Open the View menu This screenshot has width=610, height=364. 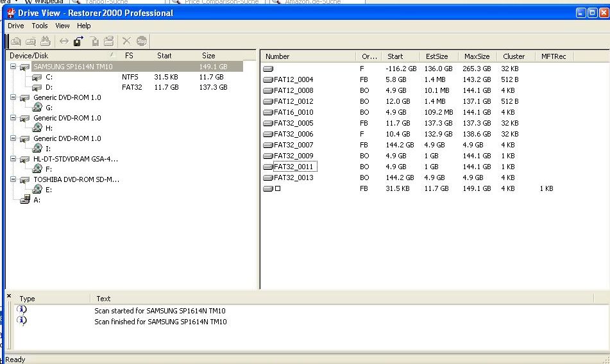coord(62,26)
